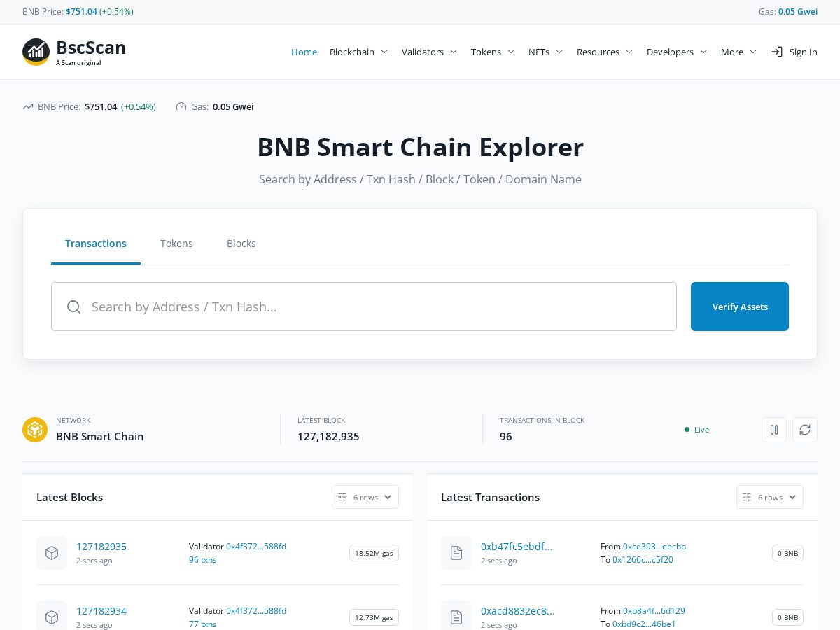Open From address 0xce393...eecbb
This screenshot has height=630, width=840.
click(x=654, y=546)
